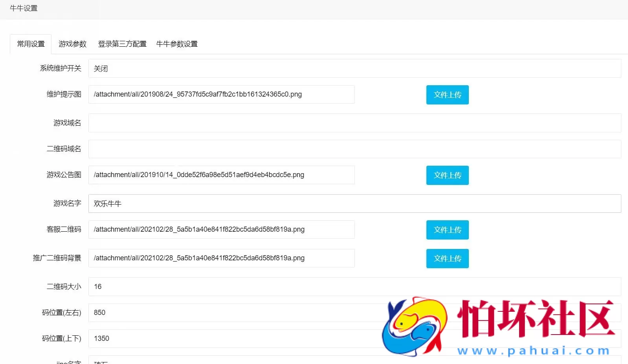Open the 登录第三方配置 tab
This screenshot has height=364, width=628.
tap(122, 44)
